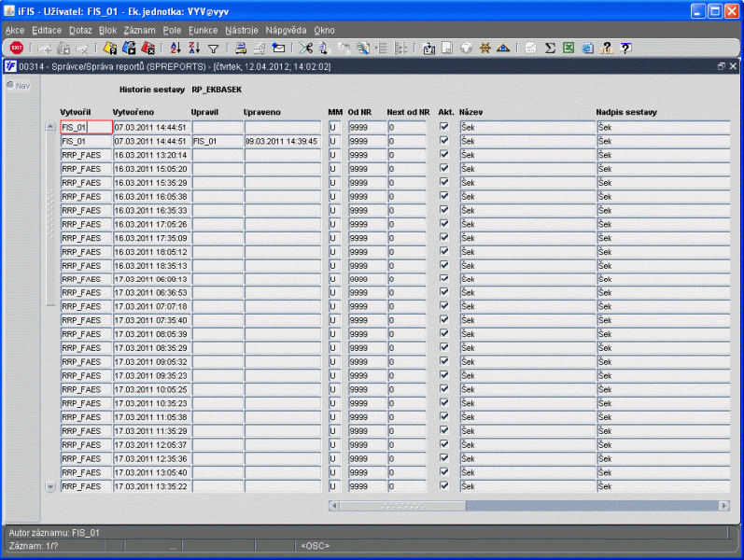Click the vertical record scrollbar thumb

pyautogui.click(x=50, y=218)
